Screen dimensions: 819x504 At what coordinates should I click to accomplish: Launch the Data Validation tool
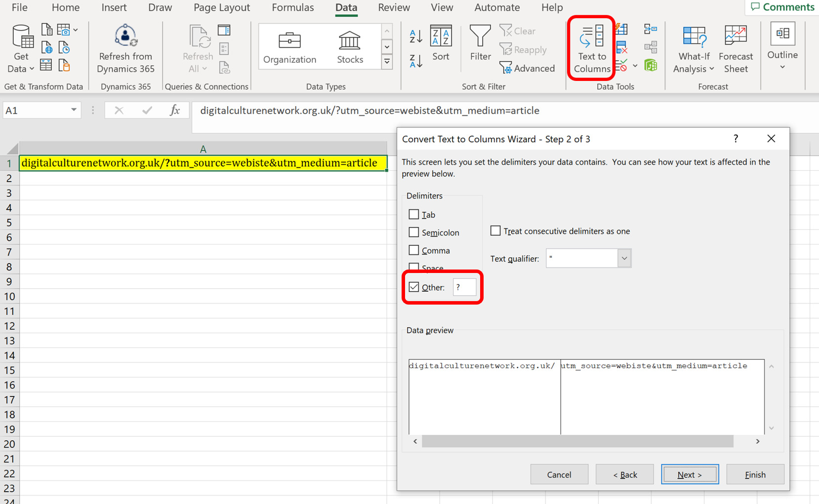(x=621, y=65)
